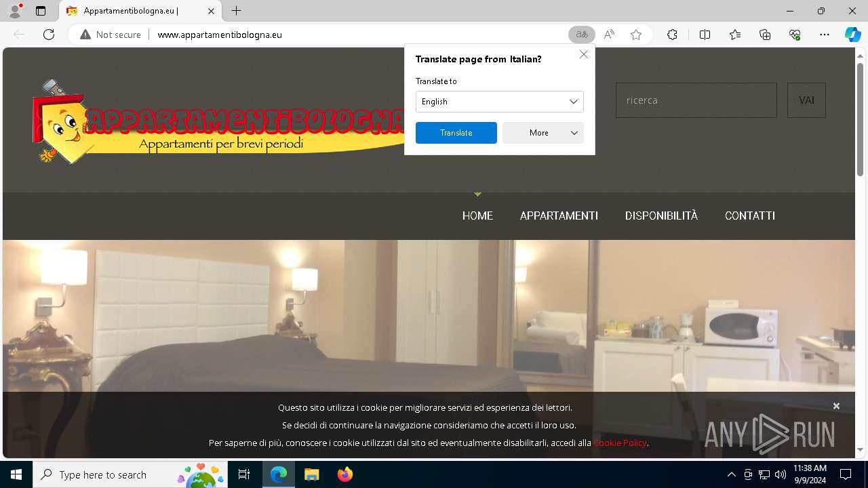
Task: Launch Firefox from taskbar
Action: coord(344,474)
